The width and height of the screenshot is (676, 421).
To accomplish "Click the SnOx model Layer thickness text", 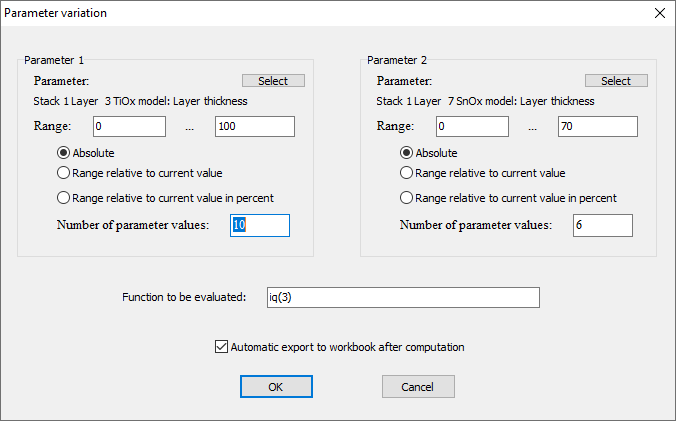I will tap(485, 101).
